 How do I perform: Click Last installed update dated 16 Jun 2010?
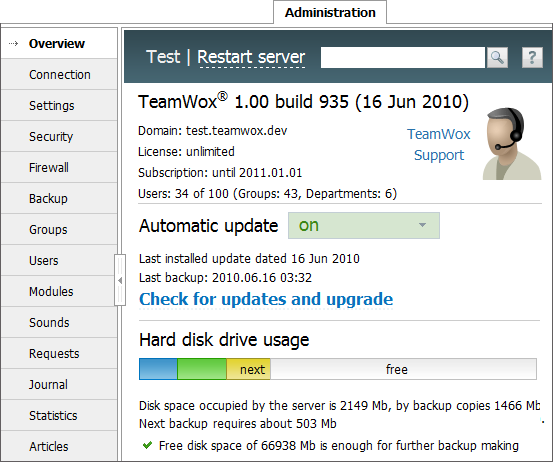(249, 259)
